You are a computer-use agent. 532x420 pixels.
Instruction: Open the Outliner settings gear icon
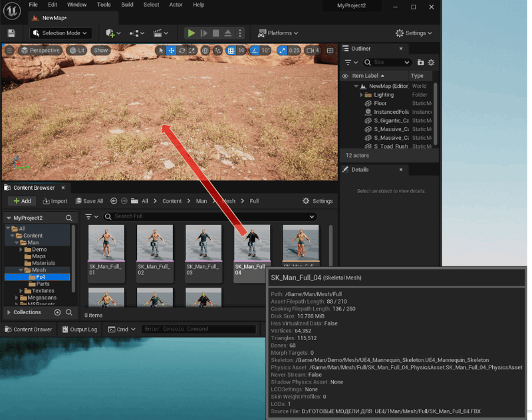coord(431,62)
